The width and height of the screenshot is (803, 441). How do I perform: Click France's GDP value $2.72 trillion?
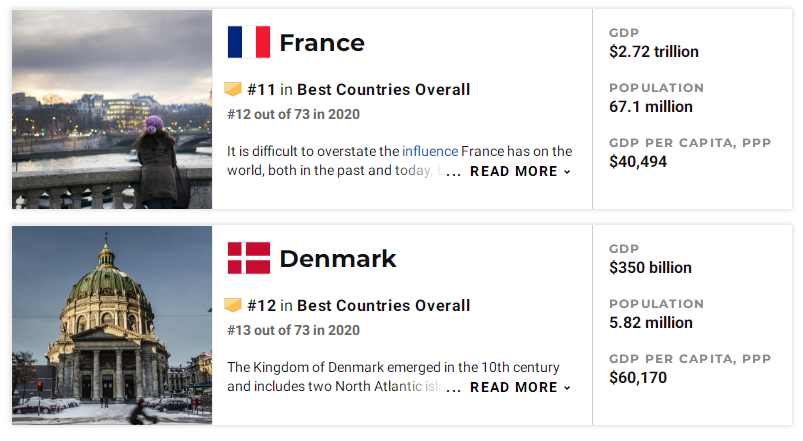coord(654,52)
